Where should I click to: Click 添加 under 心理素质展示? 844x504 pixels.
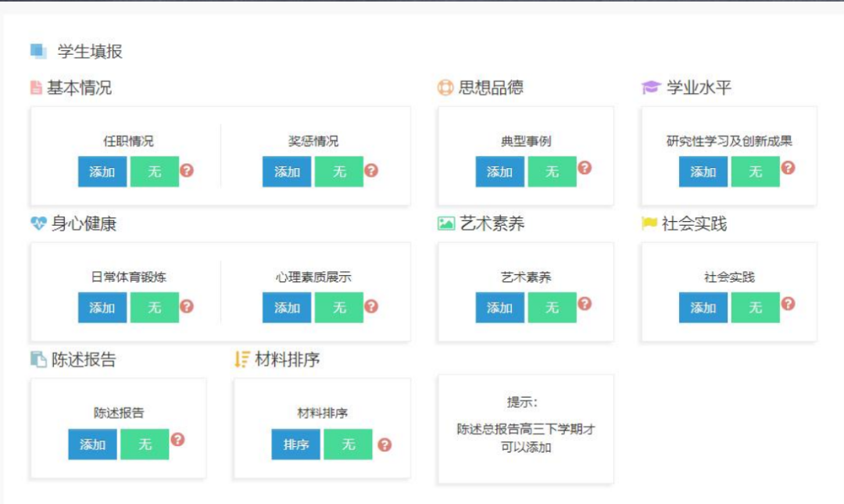coord(287,308)
